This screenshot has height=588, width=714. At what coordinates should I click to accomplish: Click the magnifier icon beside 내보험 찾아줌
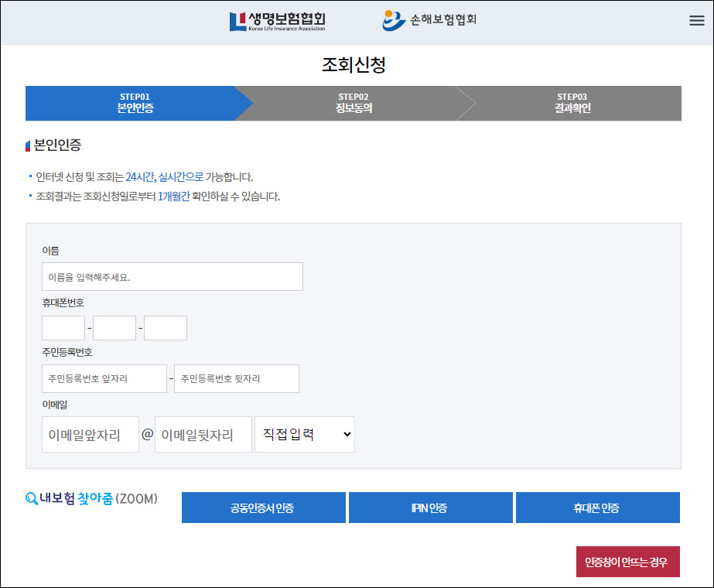tap(31, 499)
